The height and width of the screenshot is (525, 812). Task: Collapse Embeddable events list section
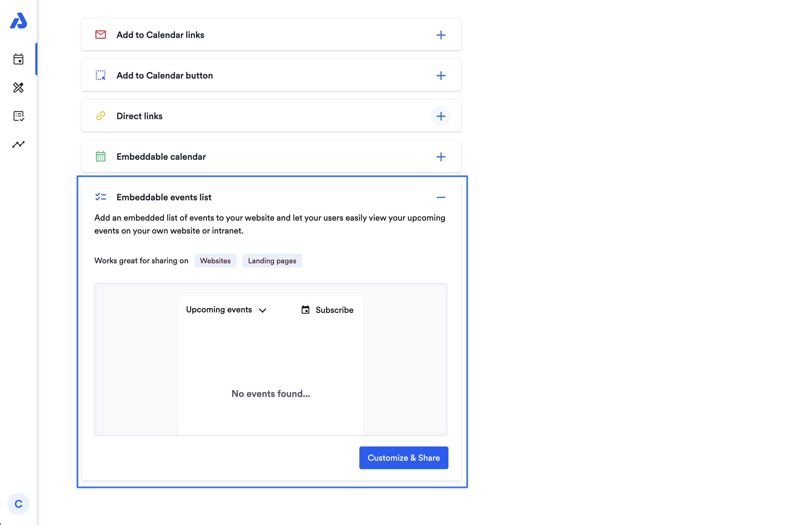(x=441, y=197)
